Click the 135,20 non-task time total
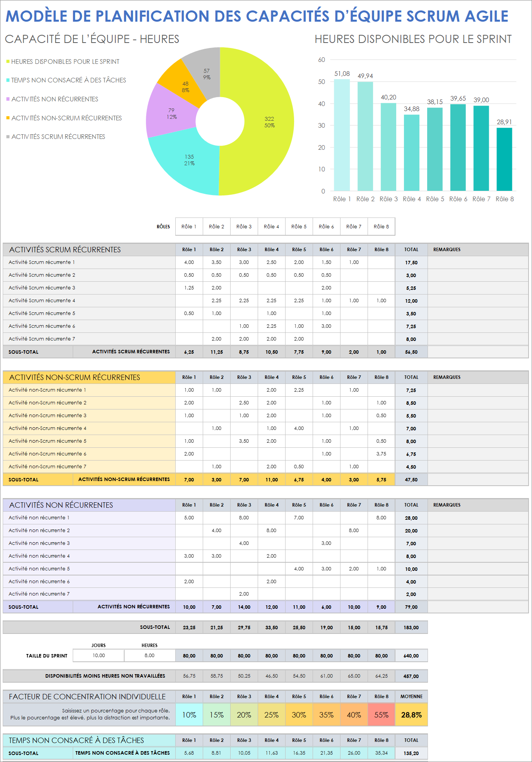Screen dimensions: 532x762 tap(411, 753)
